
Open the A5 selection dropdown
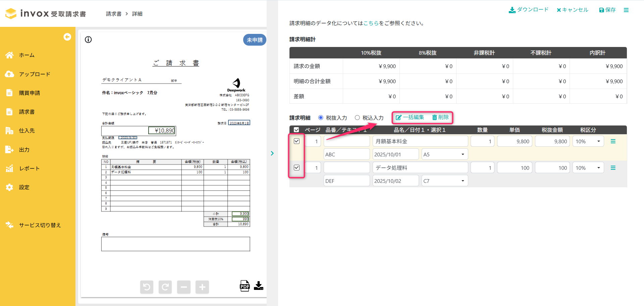(444, 154)
